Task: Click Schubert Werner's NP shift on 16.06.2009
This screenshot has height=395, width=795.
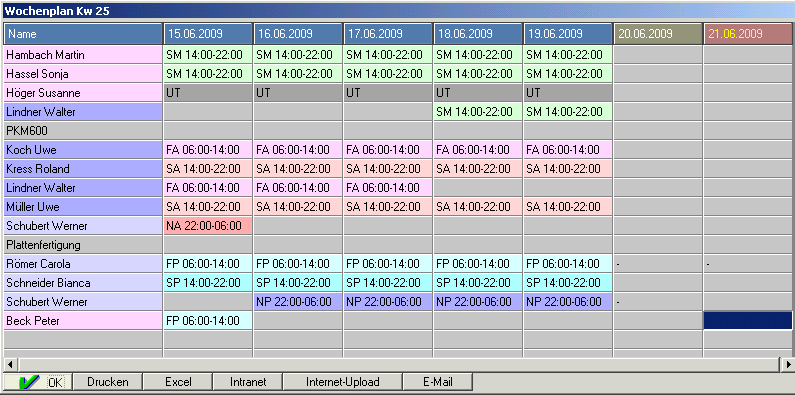Action: (x=298, y=302)
